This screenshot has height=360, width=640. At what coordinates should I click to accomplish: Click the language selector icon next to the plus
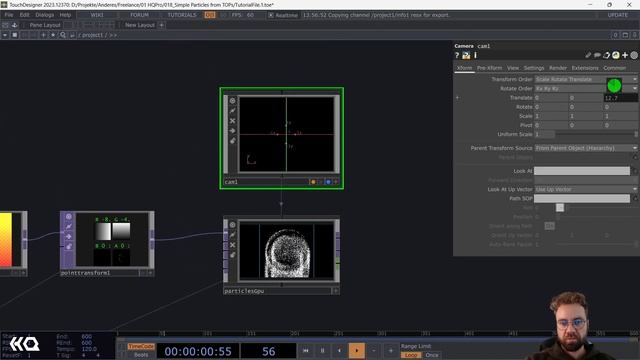pos(616,55)
